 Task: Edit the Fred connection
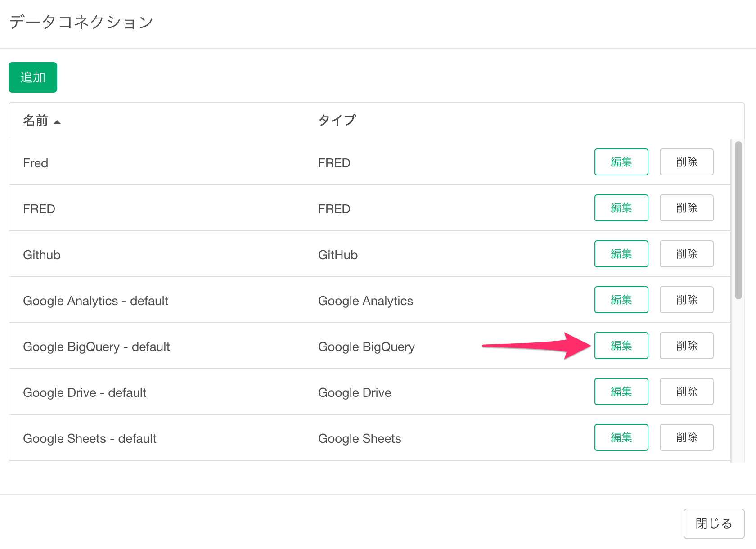pyautogui.click(x=621, y=162)
